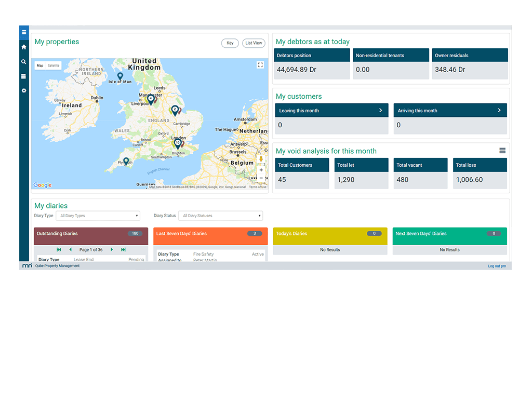Open the Diary Type dropdown
The width and height of the screenshot is (532, 399).
[98, 216]
